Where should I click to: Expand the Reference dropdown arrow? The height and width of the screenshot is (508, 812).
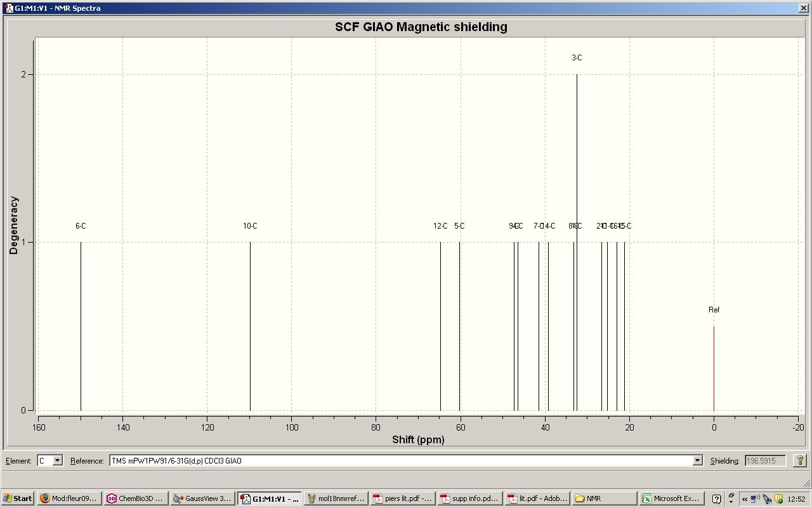click(698, 460)
